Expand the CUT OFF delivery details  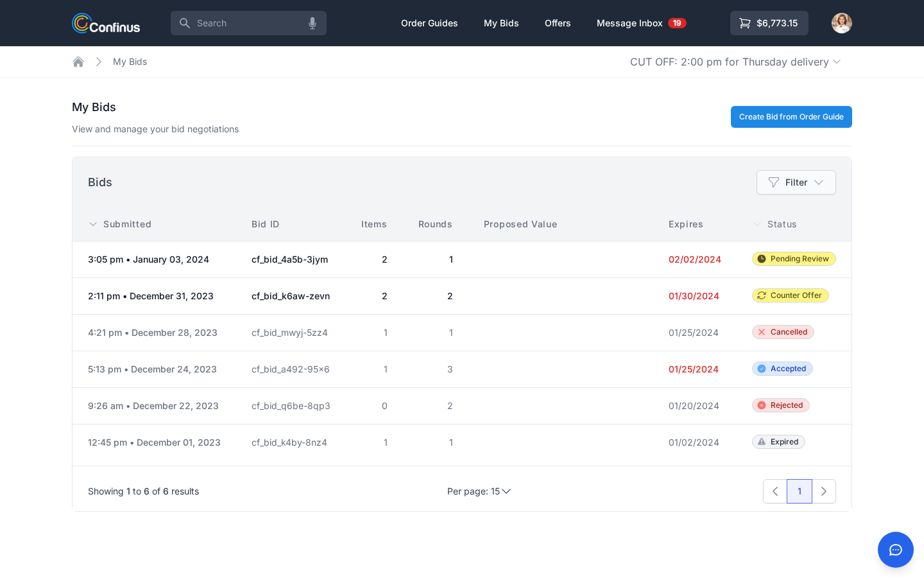[837, 62]
